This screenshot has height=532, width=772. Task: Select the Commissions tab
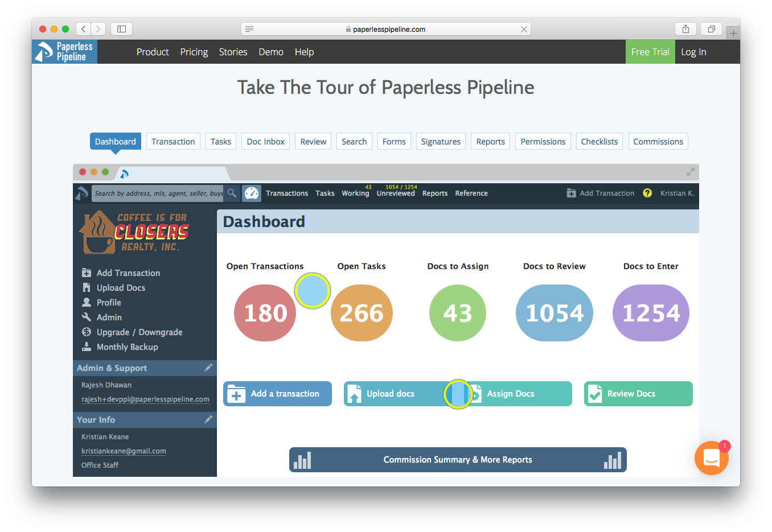tap(658, 141)
